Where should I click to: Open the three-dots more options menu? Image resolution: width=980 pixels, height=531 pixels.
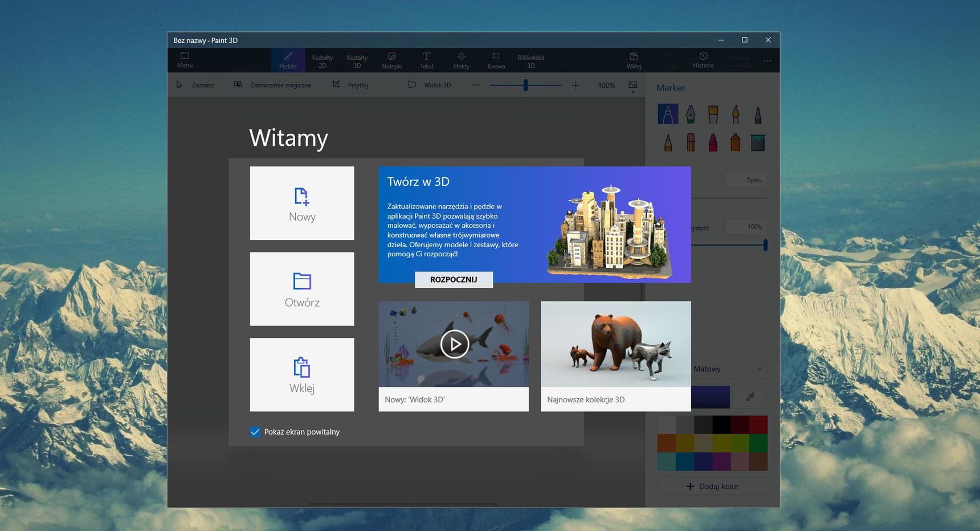(x=767, y=60)
